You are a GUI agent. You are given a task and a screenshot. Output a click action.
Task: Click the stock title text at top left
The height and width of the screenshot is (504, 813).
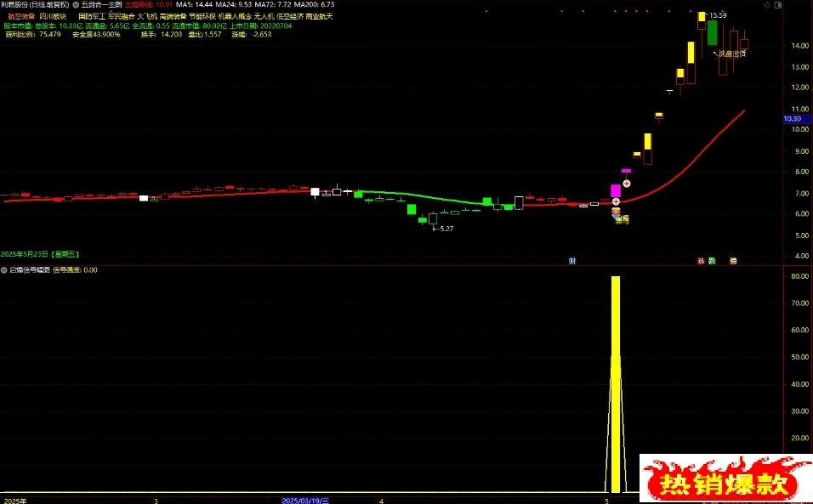(35, 5)
